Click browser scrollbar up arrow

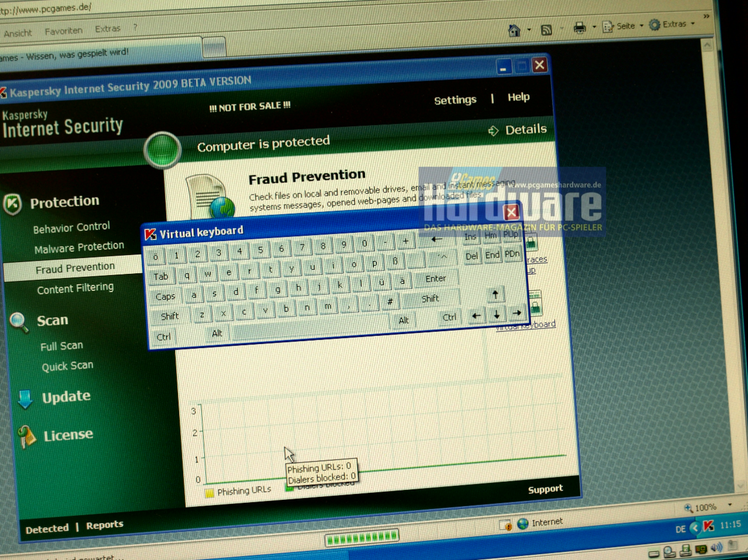point(707,44)
